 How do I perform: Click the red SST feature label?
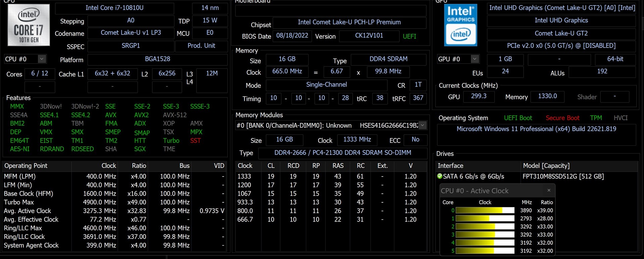(x=196, y=141)
